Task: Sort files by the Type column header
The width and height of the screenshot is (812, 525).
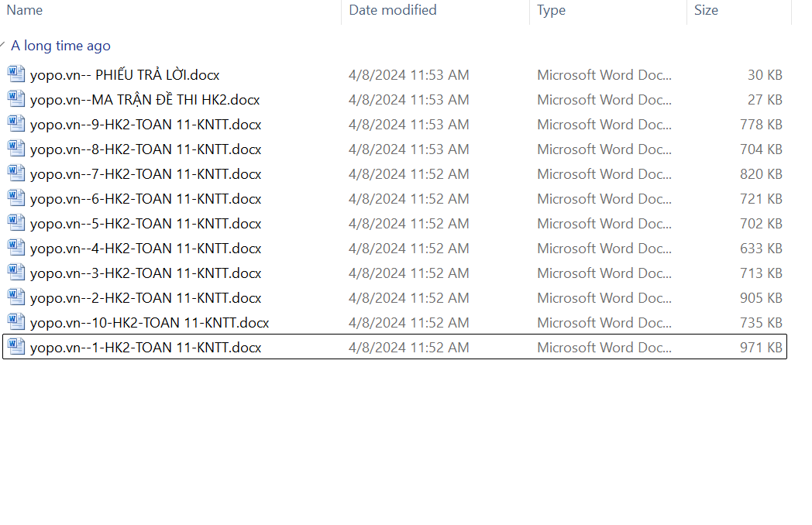Action: click(x=551, y=10)
